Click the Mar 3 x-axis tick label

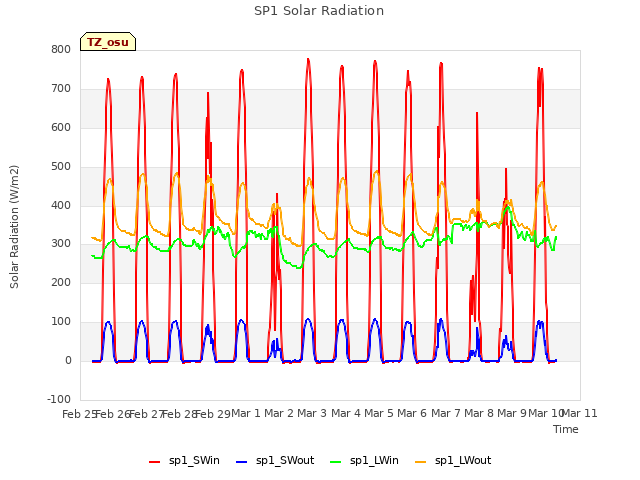(x=312, y=413)
